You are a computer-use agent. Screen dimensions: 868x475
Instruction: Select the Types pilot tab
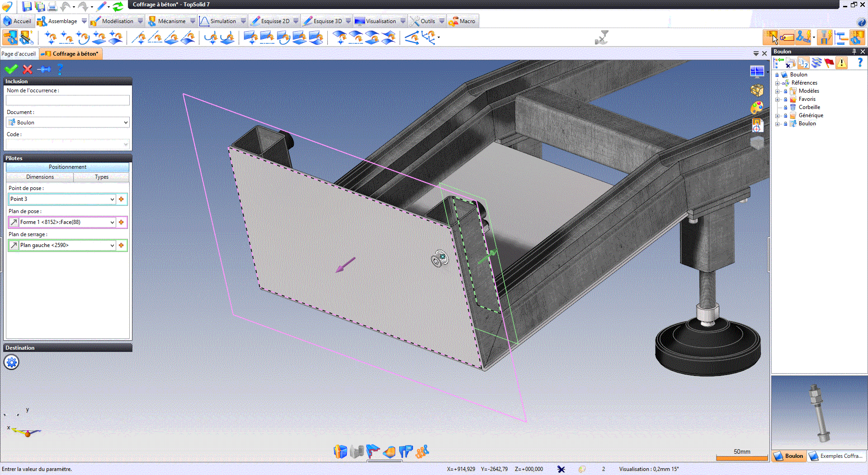[x=102, y=177]
